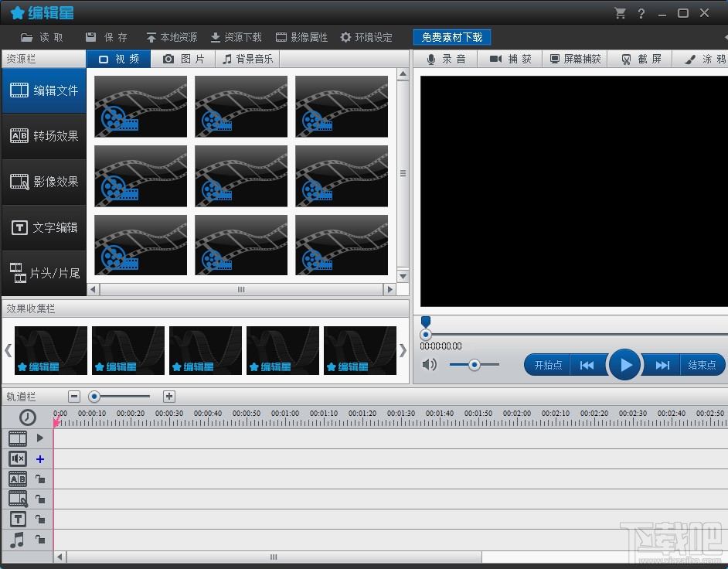Switch to the 背景音乐 music tab

pyautogui.click(x=247, y=59)
